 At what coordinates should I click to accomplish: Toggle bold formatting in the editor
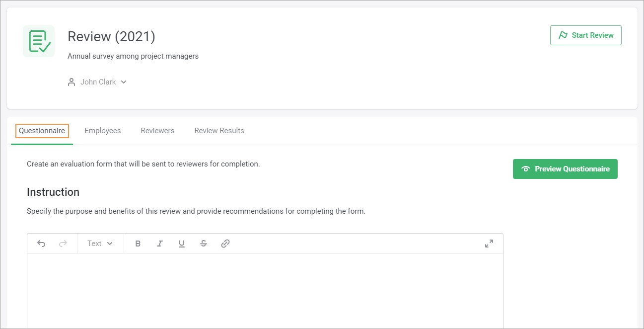[138, 244]
